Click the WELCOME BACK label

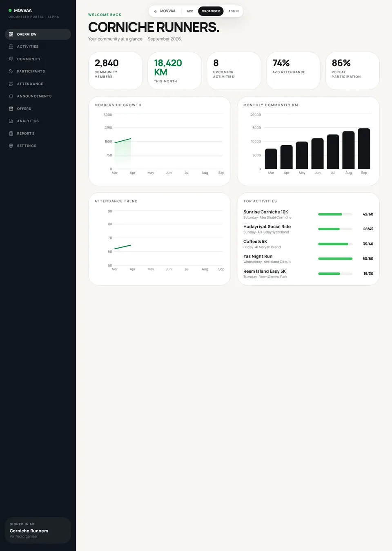coord(105,15)
